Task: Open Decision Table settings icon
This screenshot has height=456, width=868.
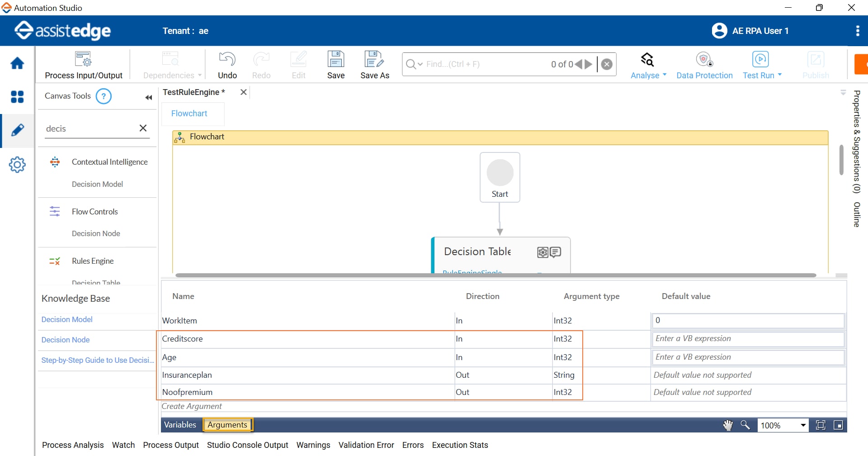Action: [542, 252]
